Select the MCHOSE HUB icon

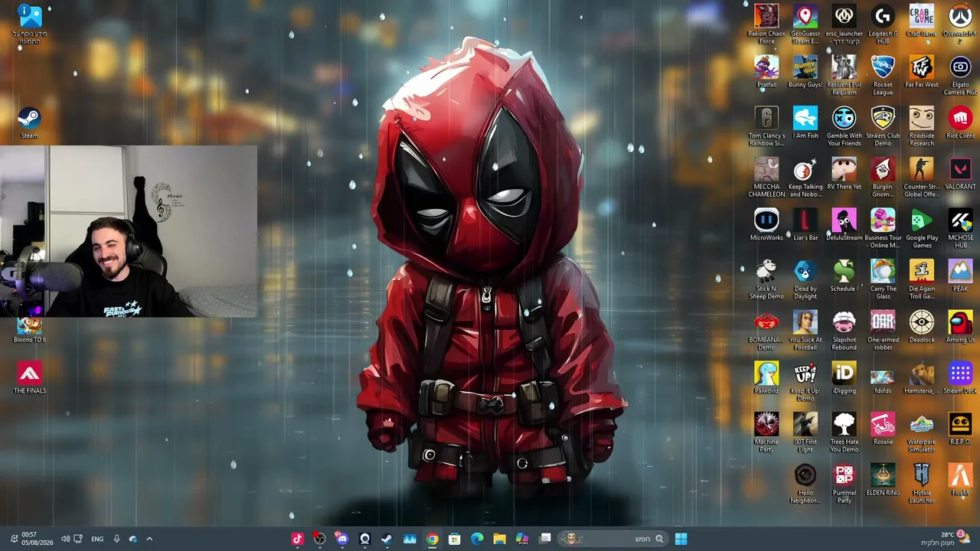click(960, 228)
